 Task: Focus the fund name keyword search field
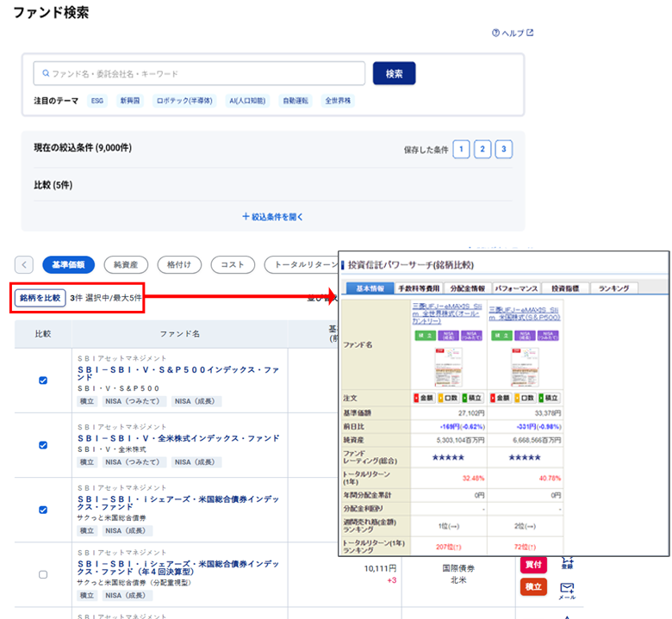click(199, 74)
